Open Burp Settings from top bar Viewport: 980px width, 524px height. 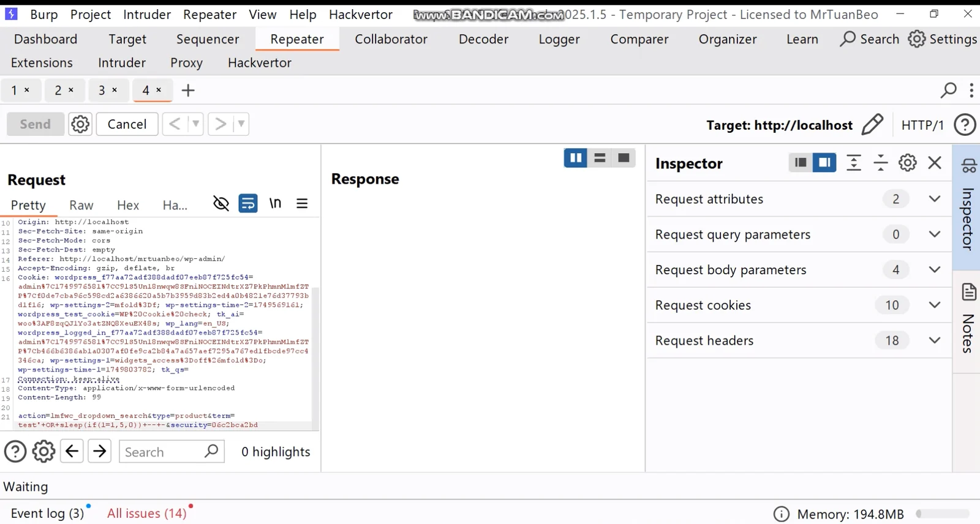click(942, 39)
